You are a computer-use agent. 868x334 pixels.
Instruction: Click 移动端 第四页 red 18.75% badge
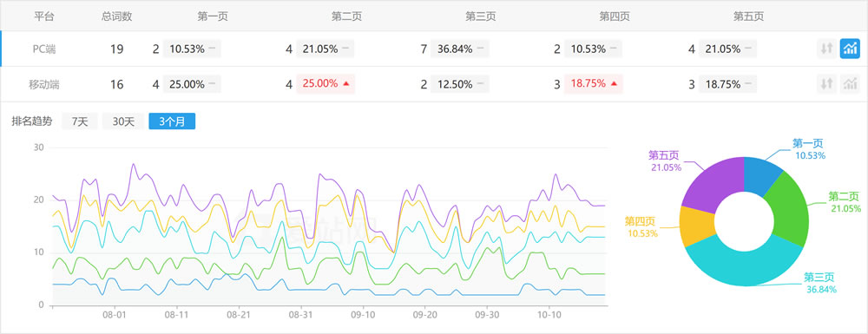[x=594, y=84]
